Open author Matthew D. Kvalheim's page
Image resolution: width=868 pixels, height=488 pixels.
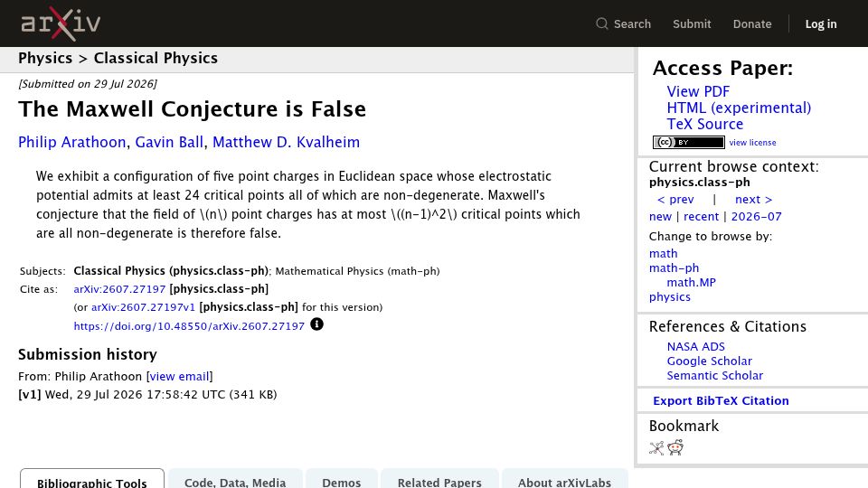(x=287, y=142)
